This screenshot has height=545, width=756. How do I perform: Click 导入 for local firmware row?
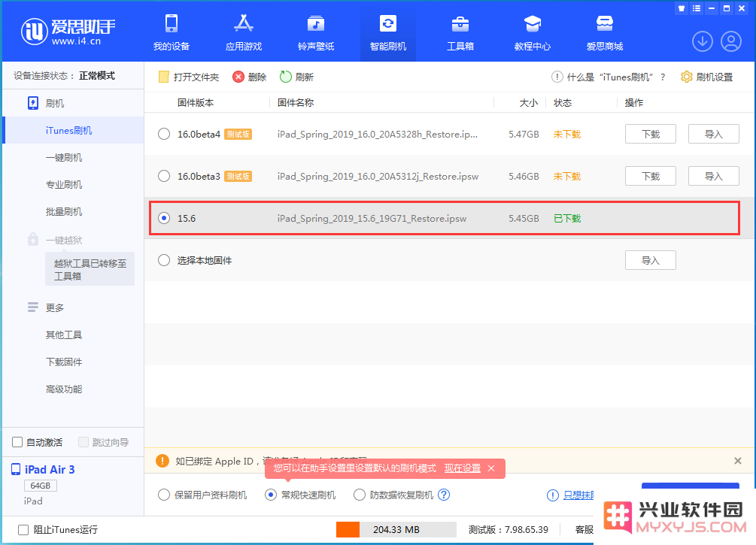(651, 260)
